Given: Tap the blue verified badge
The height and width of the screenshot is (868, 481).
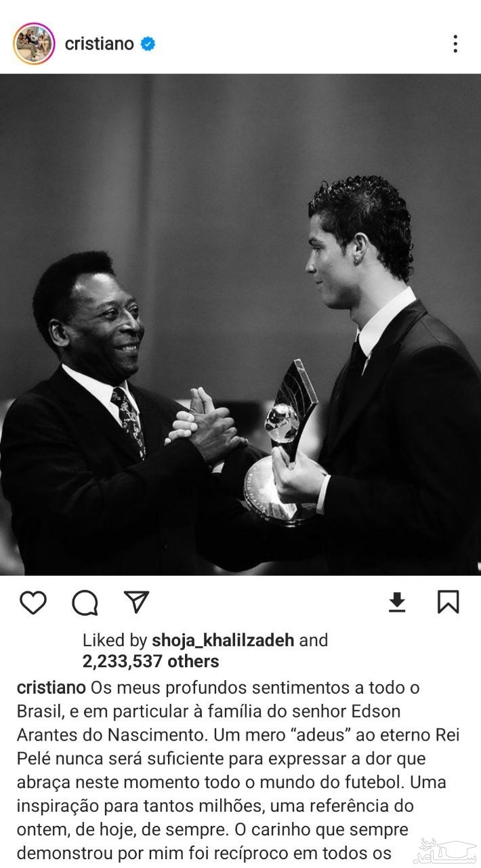Looking at the screenshot, I should pos(148,44).
